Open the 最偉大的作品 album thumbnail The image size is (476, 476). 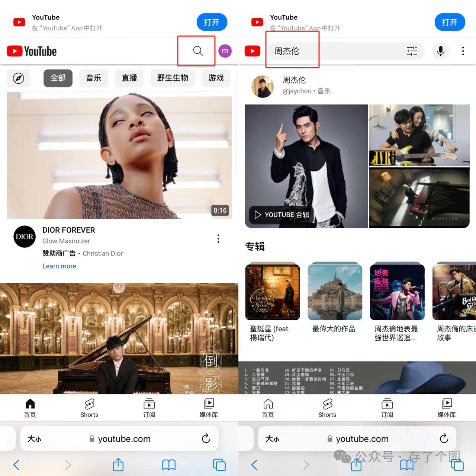(x=334, y=292)
